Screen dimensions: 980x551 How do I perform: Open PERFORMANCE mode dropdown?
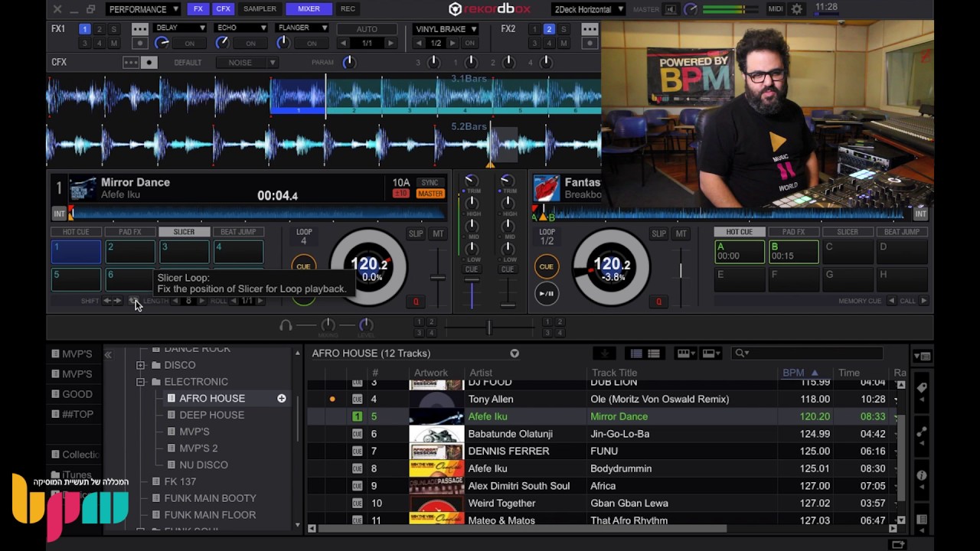(x=143, y=9)
